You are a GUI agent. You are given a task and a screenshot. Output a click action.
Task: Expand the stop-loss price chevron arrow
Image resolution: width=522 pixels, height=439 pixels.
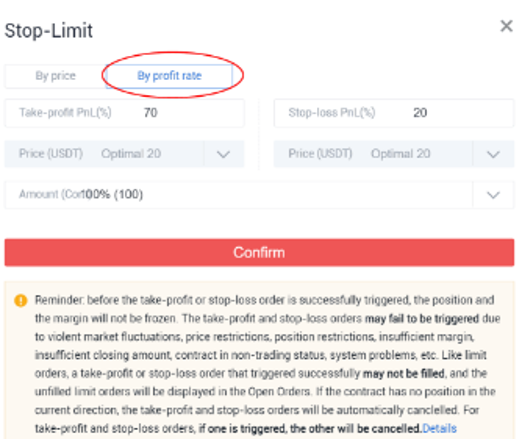pos(493,154)
